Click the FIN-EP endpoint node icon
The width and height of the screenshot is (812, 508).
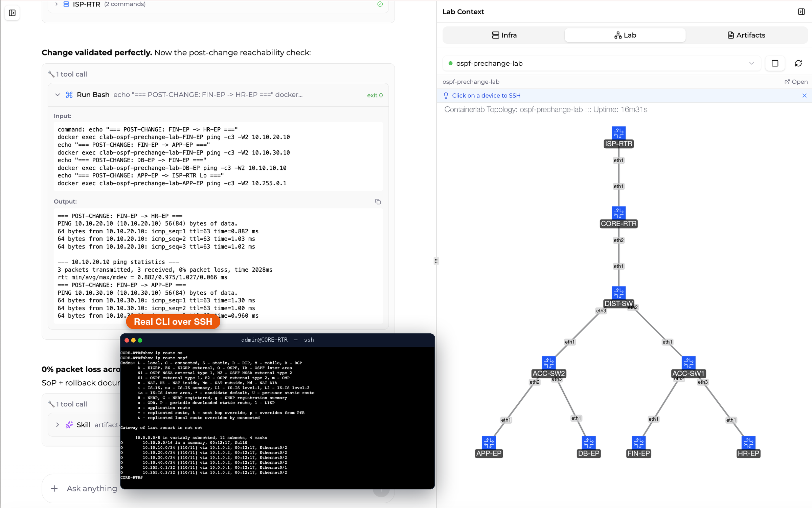point(638,442)
